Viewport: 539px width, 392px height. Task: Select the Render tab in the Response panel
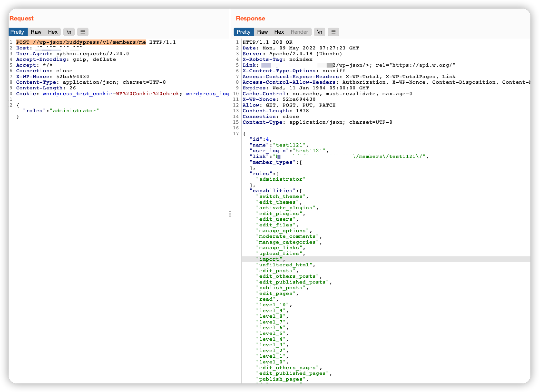click(299, 32)
